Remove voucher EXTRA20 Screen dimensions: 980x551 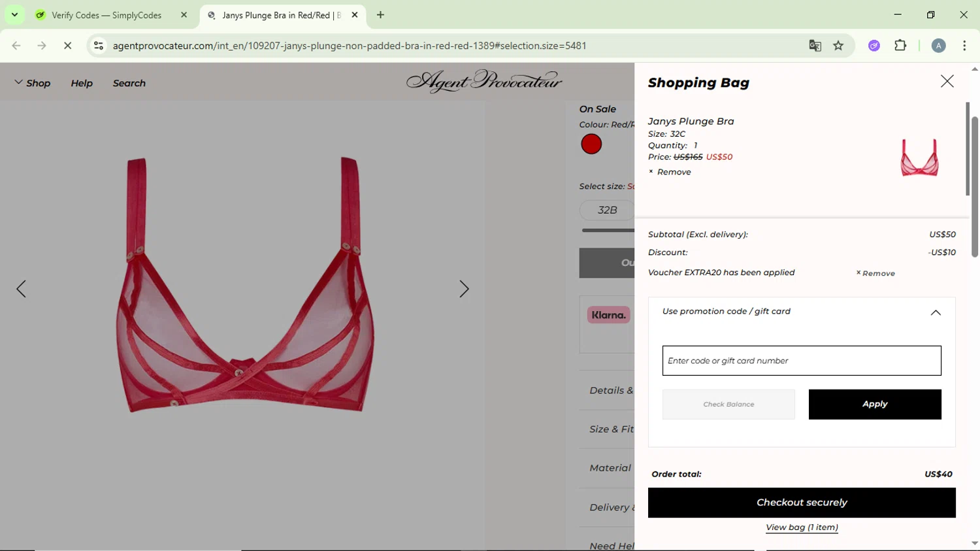tap(875, 273)
